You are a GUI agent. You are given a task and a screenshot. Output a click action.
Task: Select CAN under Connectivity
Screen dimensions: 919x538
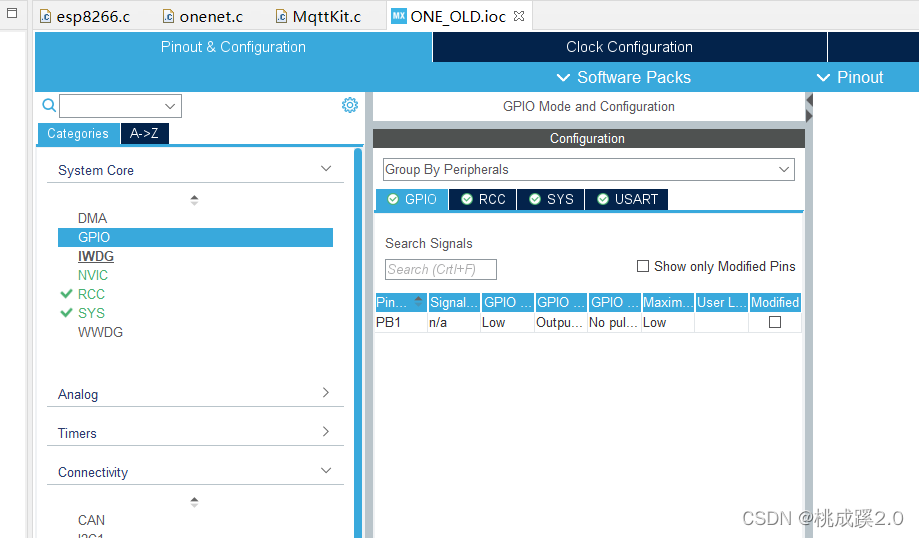[91, 520]
